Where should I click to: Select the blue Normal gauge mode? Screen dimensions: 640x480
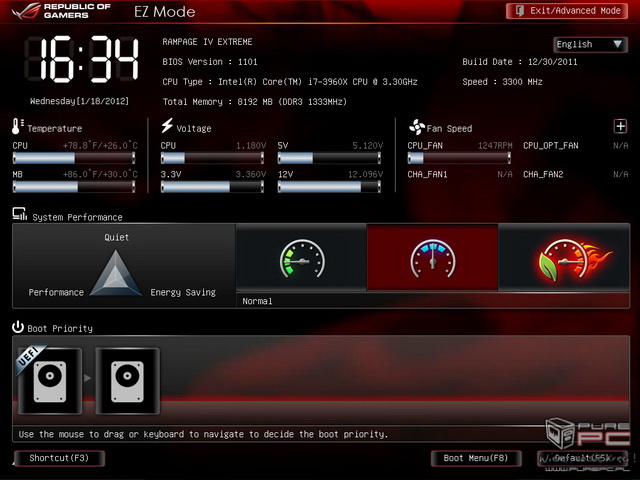click(433, 258)
